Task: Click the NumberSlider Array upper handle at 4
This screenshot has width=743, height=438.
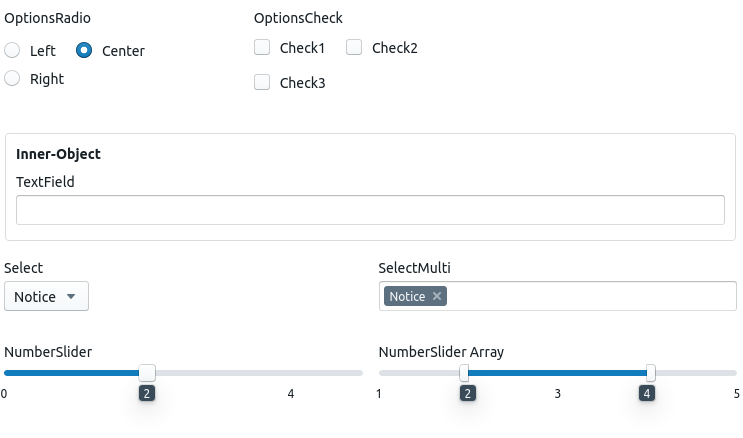Action: point(651,373)
